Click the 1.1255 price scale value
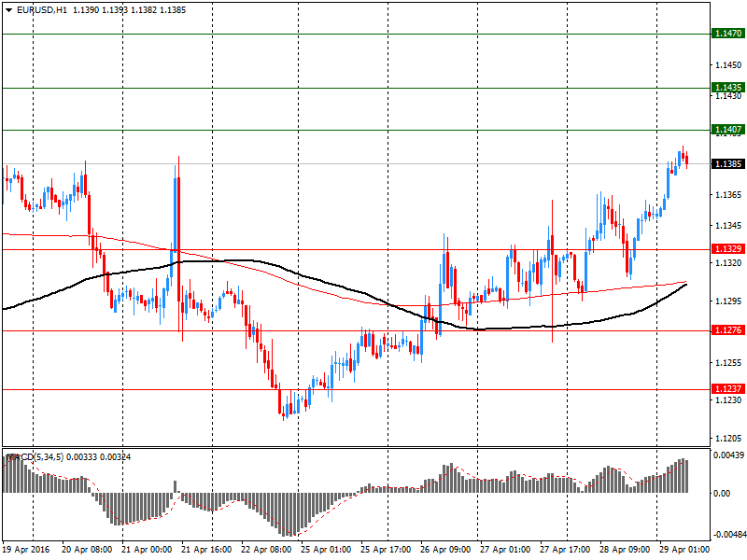 coord(728,363)
